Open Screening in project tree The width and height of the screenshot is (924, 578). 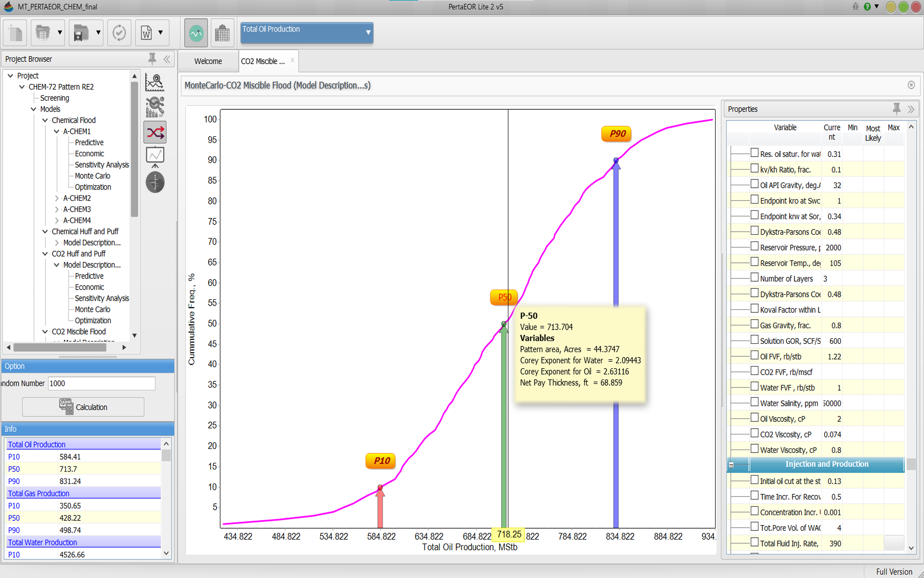(55, 98)
